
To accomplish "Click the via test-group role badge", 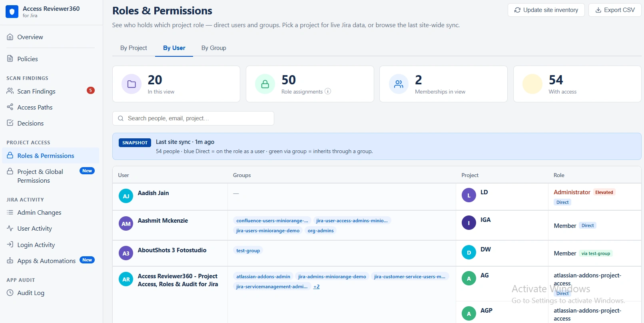I will (596, 253).
